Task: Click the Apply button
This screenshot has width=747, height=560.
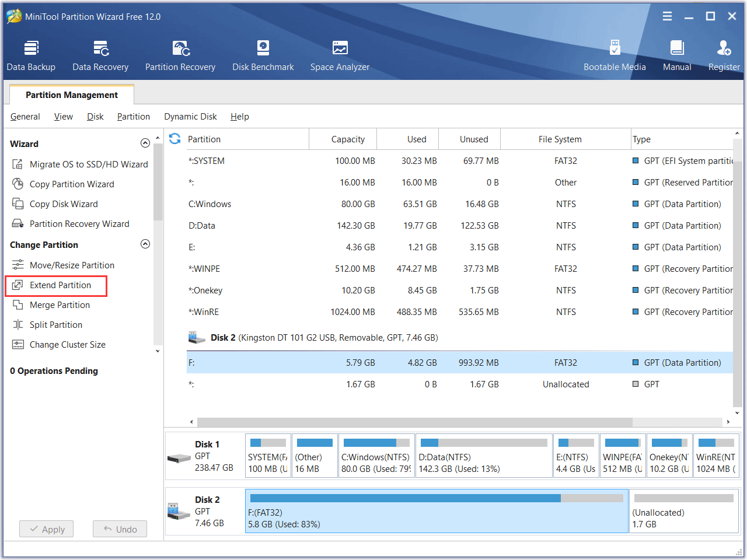Action: 46,529
